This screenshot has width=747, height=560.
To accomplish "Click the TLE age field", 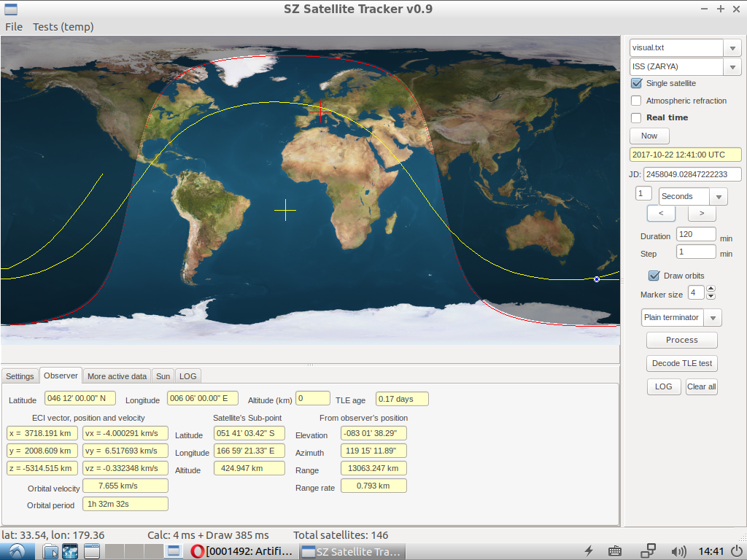I will click(402, 399).
